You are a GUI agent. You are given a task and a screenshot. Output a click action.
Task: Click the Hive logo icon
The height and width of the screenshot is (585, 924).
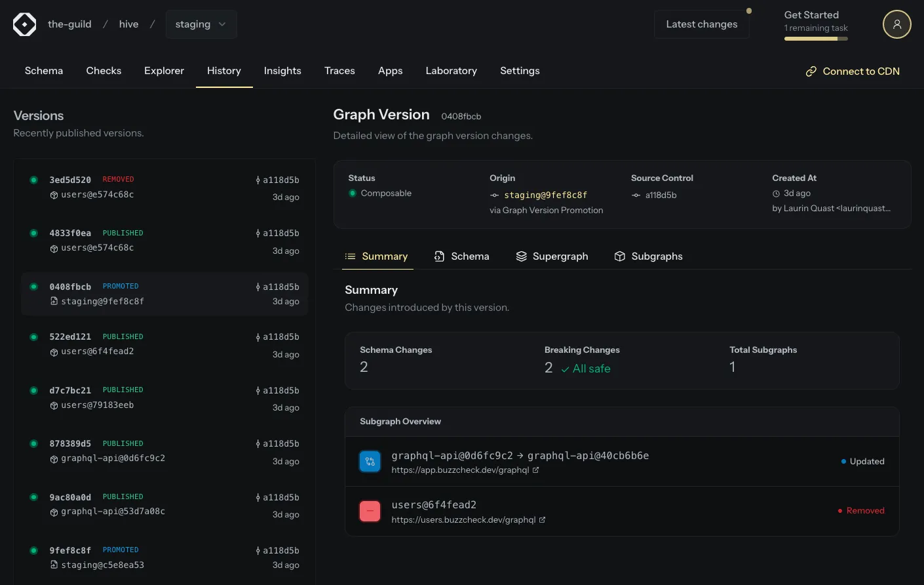(x=25, y=24)
